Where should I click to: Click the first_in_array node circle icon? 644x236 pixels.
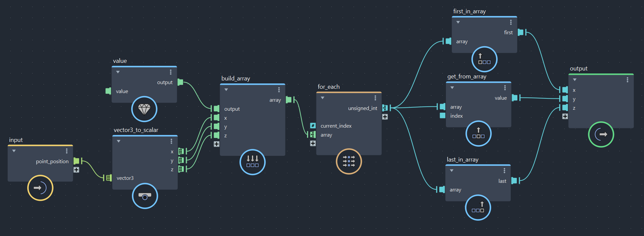point(484,59)
